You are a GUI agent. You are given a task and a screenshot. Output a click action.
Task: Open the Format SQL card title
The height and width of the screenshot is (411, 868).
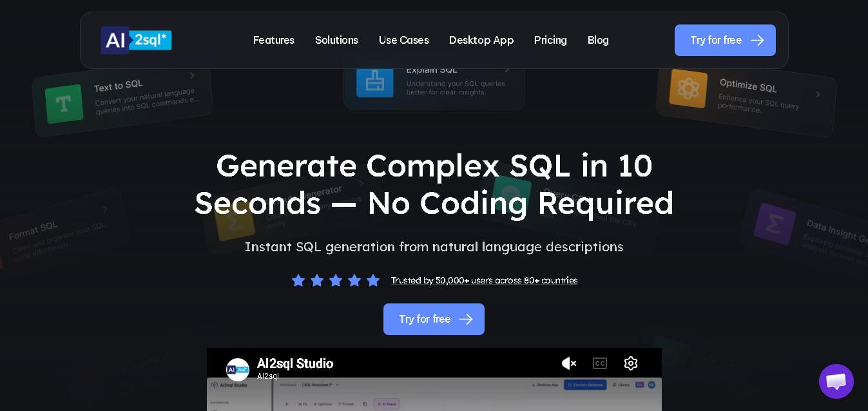[x=34, y=231]
